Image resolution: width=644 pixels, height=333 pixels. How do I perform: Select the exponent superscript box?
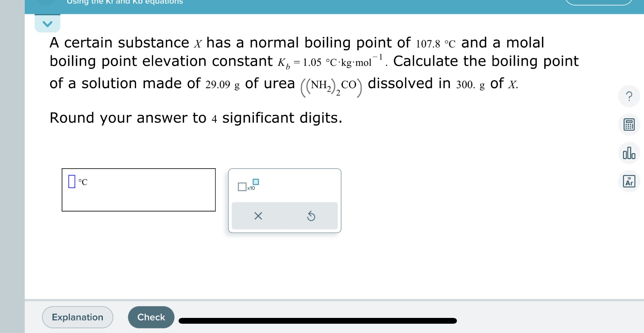(256, 181)
